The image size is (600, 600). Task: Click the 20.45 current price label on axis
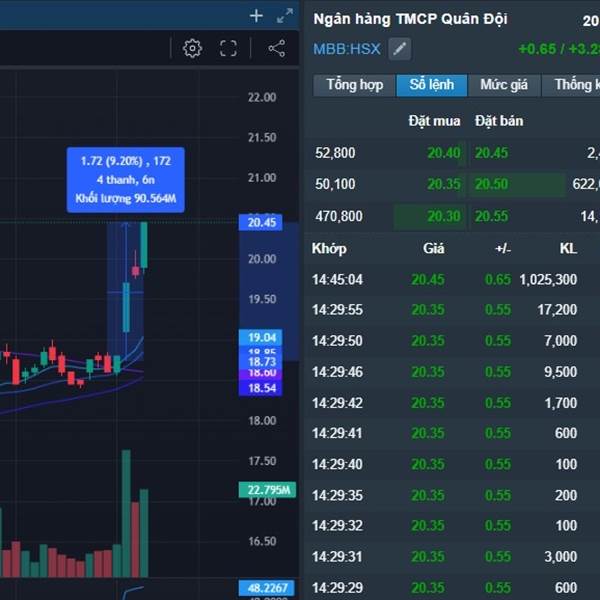[x=261, y=222]
